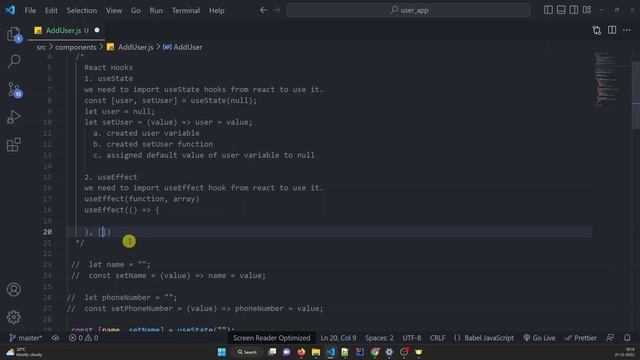Open the Run and Debug view
The width and height of the screenshot is (640, 360).
click(x=14, y=117)
